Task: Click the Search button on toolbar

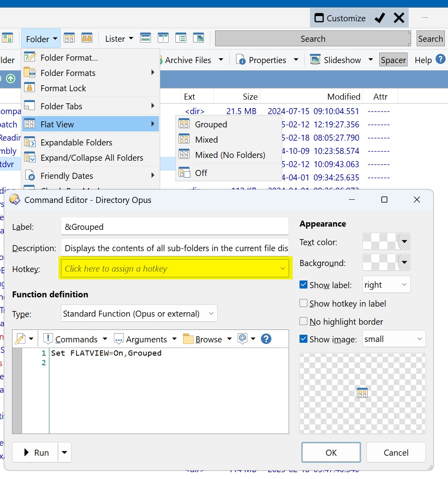Action: [x=430, y=39]
